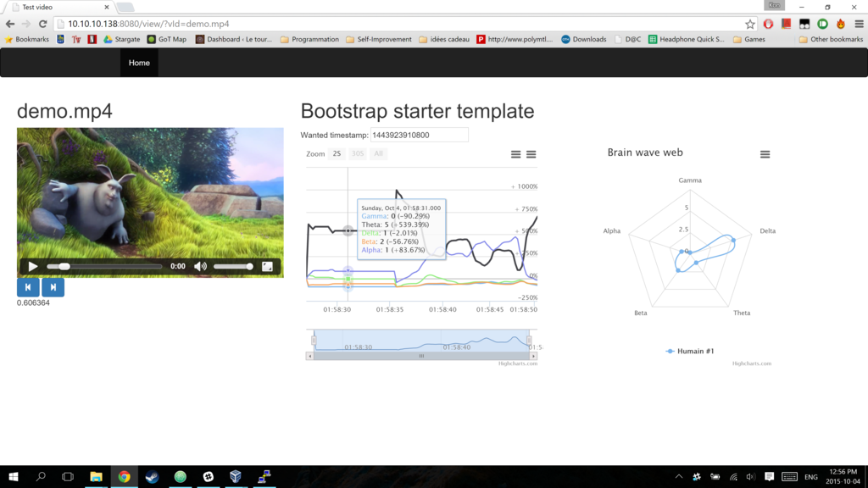Enter fullscreen mode on video player
Viewport: 868px width, 488px height.
(267, 267)
